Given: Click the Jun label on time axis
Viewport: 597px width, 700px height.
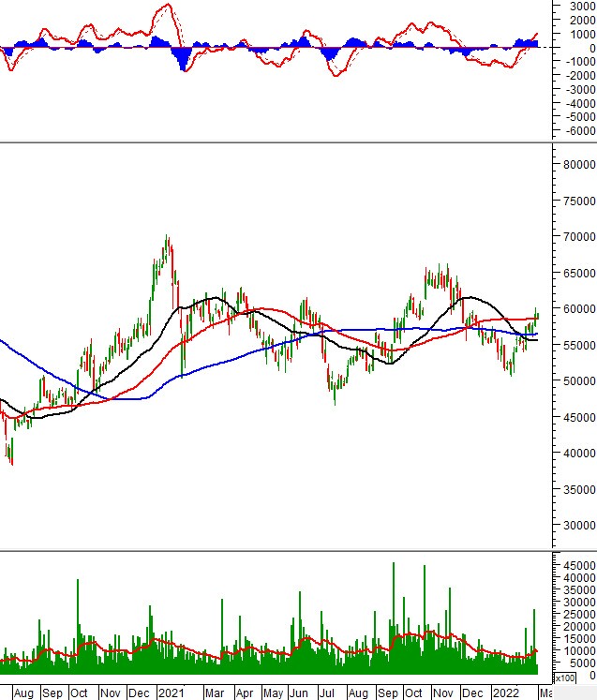Looking at the screenshot, I should click(298, 693).
